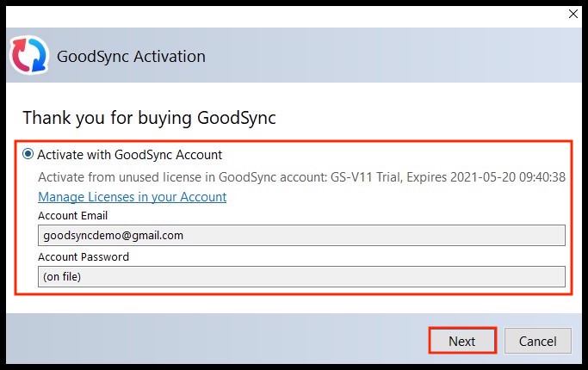Select the Activate with GoodSync Account radio circle
Viewport: 588px width, 370px height.
click(x=28, y=155)
